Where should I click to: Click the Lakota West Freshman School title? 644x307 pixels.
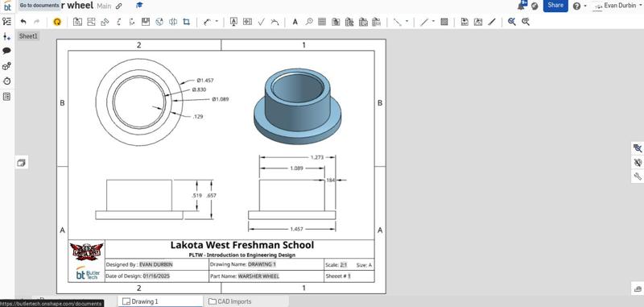coord(242,245)
